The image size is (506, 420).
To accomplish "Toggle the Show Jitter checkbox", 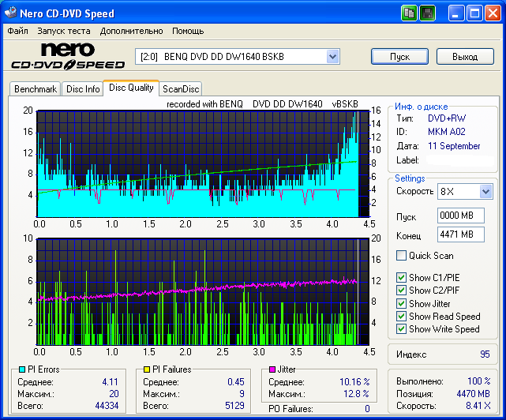I will tap(402, 303).
